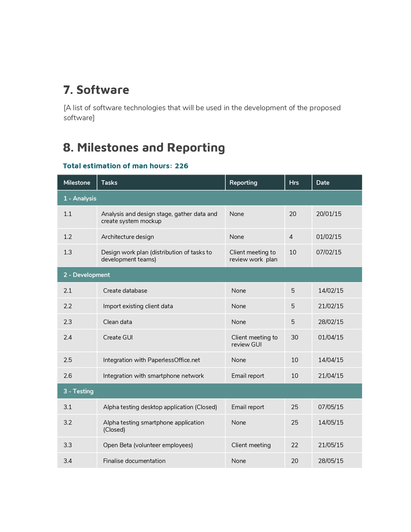Viewport: 411px width, 532px height.
Task: Click the date 21/05/15
Action: click(x=331, y=445)
